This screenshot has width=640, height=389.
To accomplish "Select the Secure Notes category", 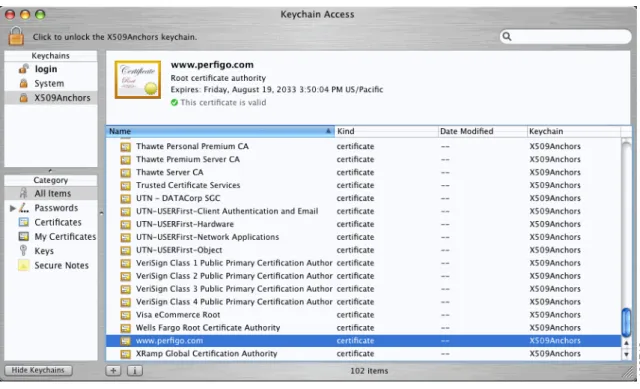I will point(51,265).
